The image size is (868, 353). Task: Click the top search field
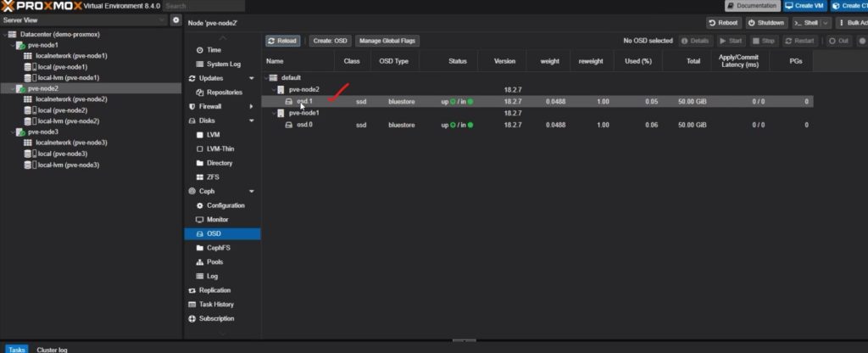pyautogui.click(x=203, y=6)
